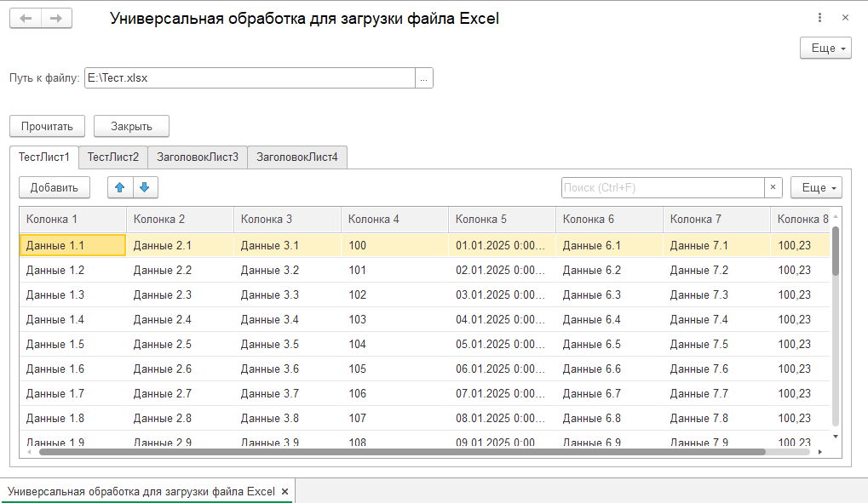Viewport: 868px width, 503px height.
Task: Close the bottom window tab with X
Action: tap(285, 491)
